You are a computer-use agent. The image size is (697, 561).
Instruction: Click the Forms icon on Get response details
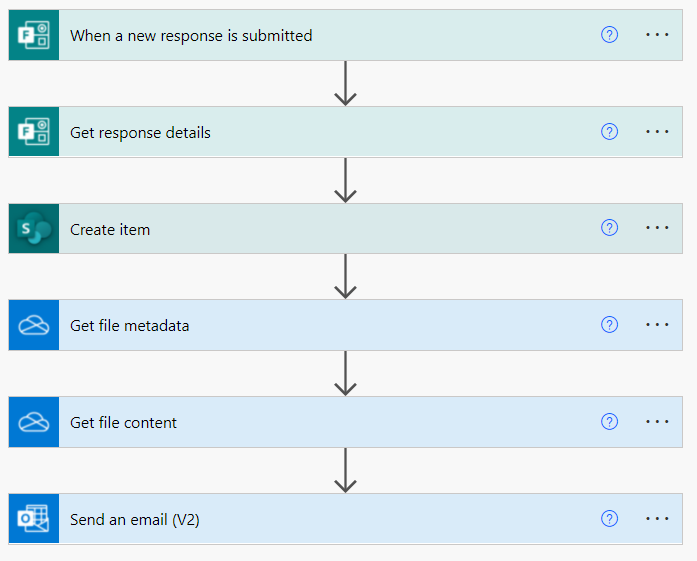pyautogui.click(x=34, y=132)
